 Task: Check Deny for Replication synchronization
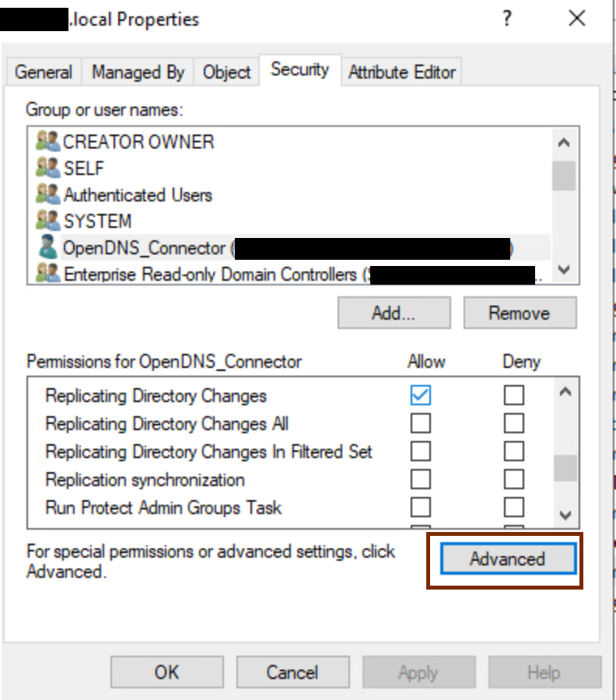[x=514, y=479]
